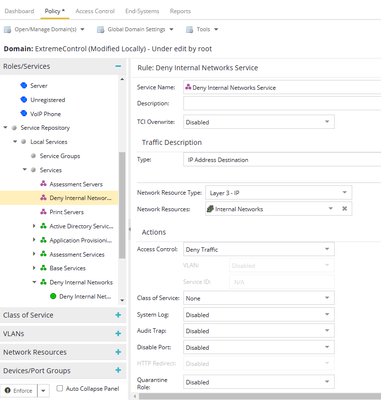Switch to the Dashboard tab
The height and width of the screenshot is (400, 381).
(19, 11)
